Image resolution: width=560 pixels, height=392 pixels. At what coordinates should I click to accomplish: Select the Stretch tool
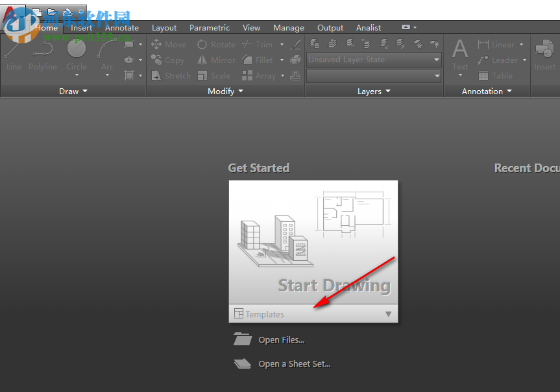click(x=171, y=75)
